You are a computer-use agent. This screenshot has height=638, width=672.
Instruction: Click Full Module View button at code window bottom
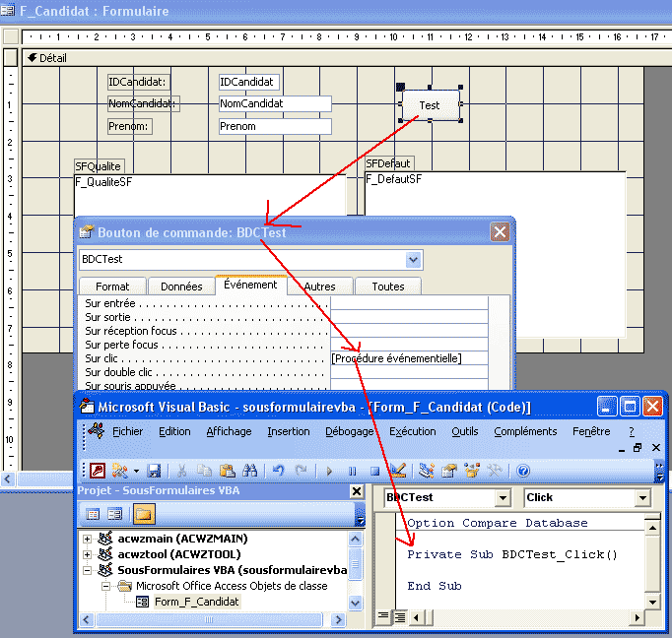pos(399,617)
